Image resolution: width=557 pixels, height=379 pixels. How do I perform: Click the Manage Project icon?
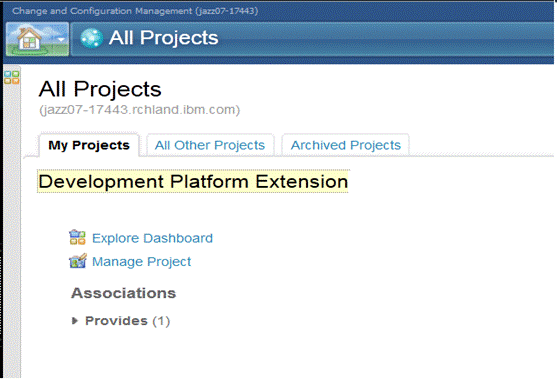(77, 261)
